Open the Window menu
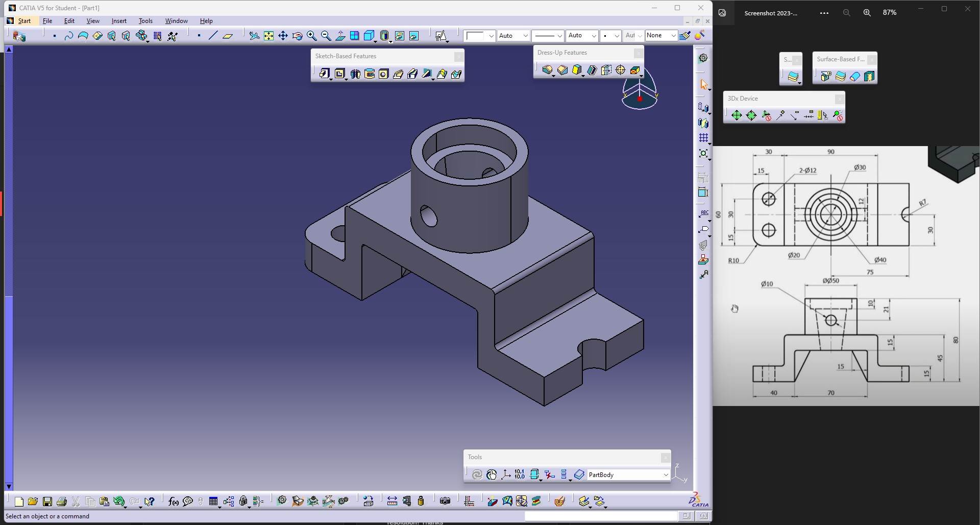 (x=176, y=21)
